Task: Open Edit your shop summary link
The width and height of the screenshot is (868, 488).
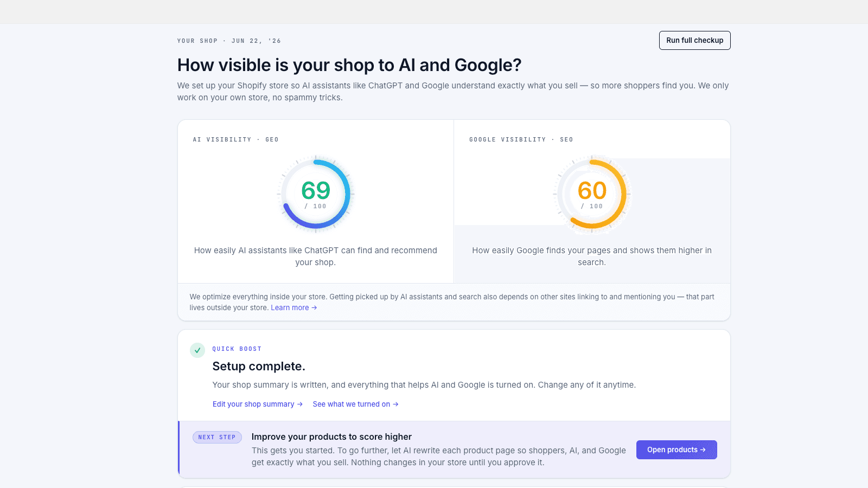Action: [x=257, y=404]
